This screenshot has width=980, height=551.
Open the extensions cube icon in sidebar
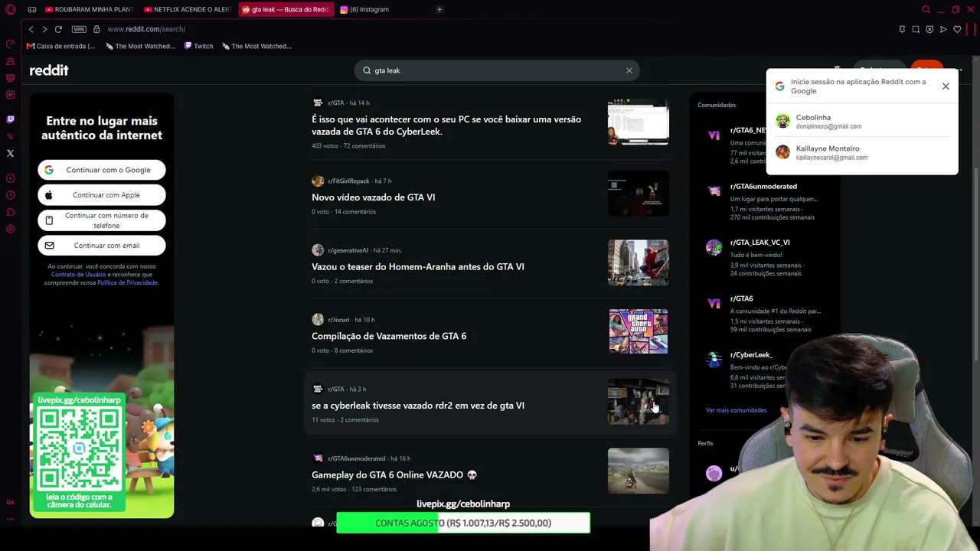point(11,212)
